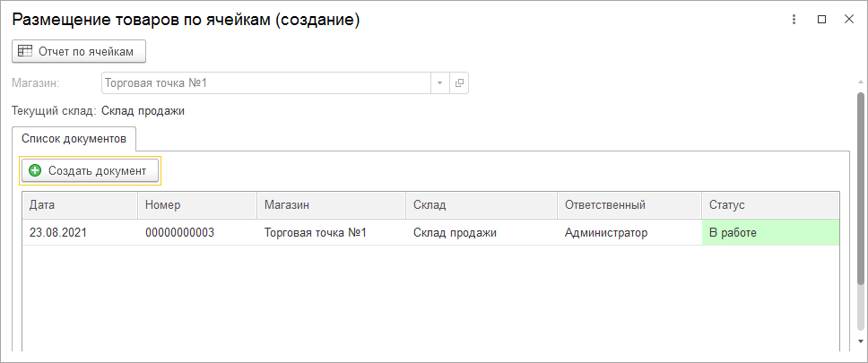Sort by the Номер column header
Viewport: 868px width, 363px height.
197,205
